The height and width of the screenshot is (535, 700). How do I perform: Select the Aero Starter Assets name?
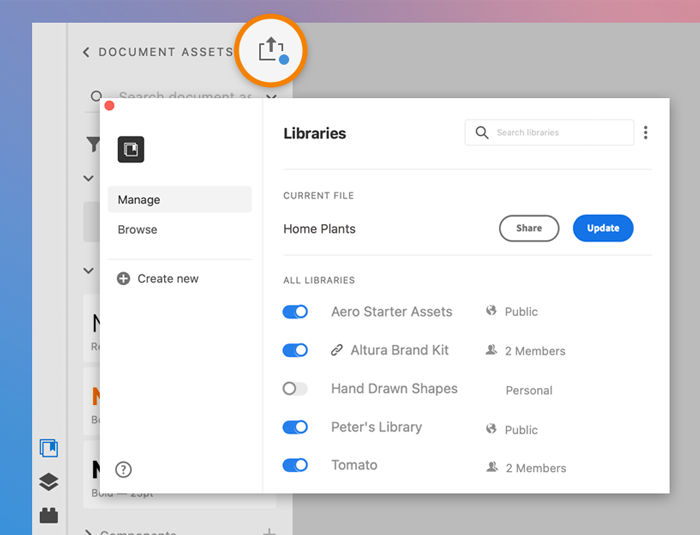[392, 312]
